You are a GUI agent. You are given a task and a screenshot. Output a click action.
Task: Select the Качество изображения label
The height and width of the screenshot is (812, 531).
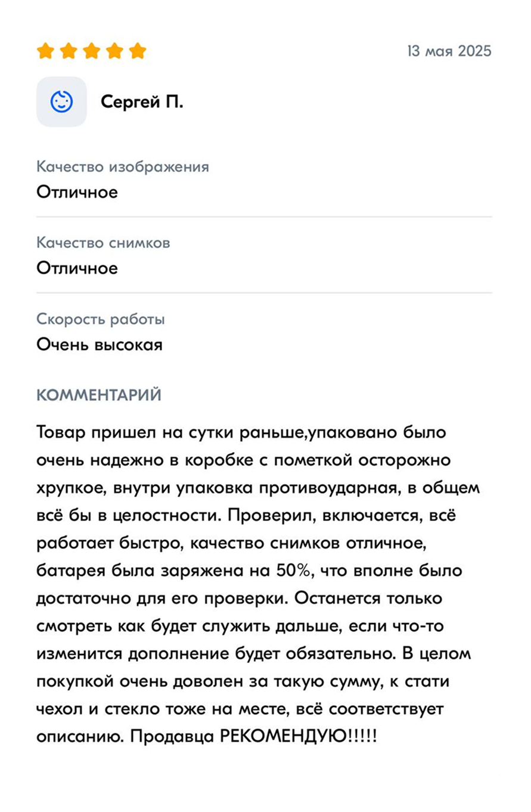point(123,166)
